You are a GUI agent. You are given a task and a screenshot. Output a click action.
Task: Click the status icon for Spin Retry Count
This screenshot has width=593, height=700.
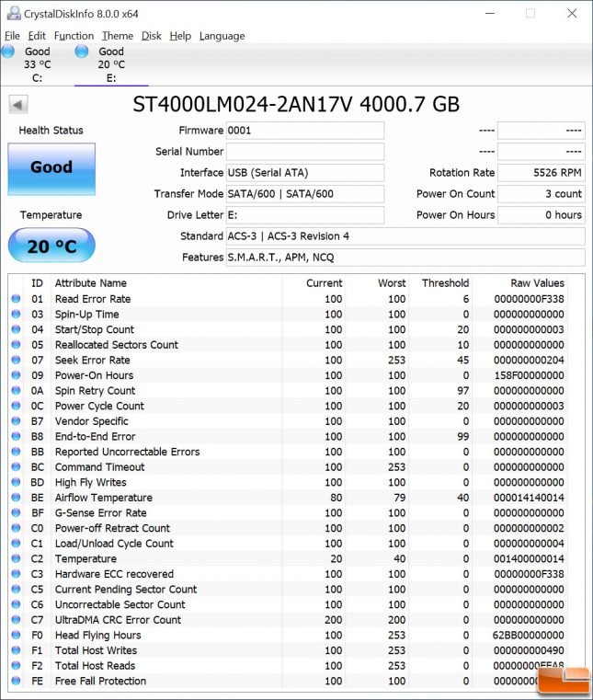16,390
